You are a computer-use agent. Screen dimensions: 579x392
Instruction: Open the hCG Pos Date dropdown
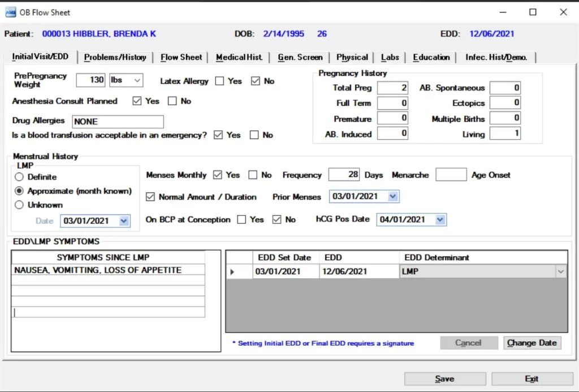click(439, 219)
